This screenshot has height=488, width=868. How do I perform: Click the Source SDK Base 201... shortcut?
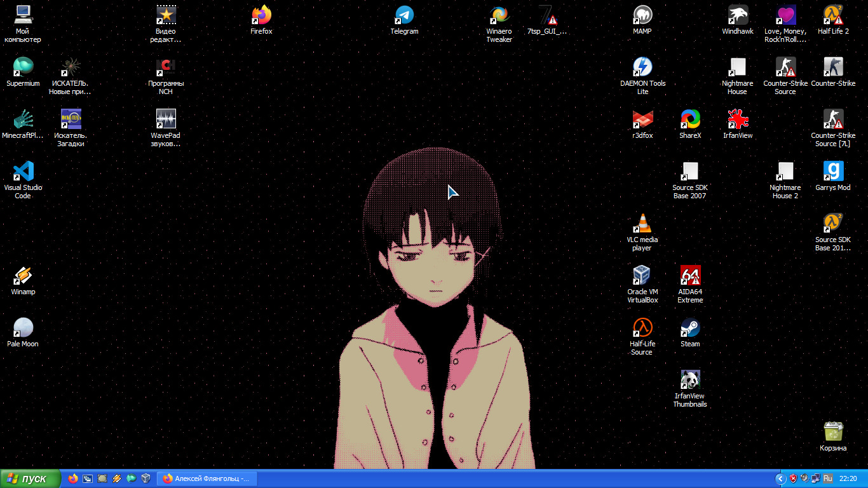click(x=833, y=233)
